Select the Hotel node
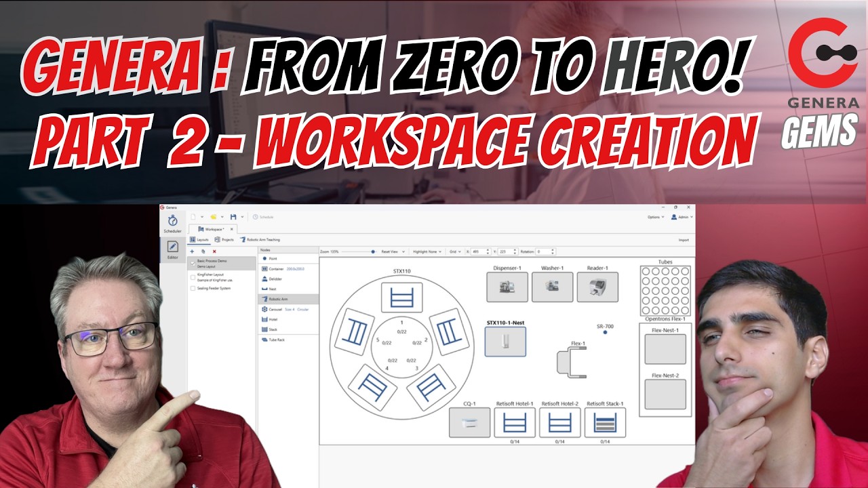 click(288, 319)
